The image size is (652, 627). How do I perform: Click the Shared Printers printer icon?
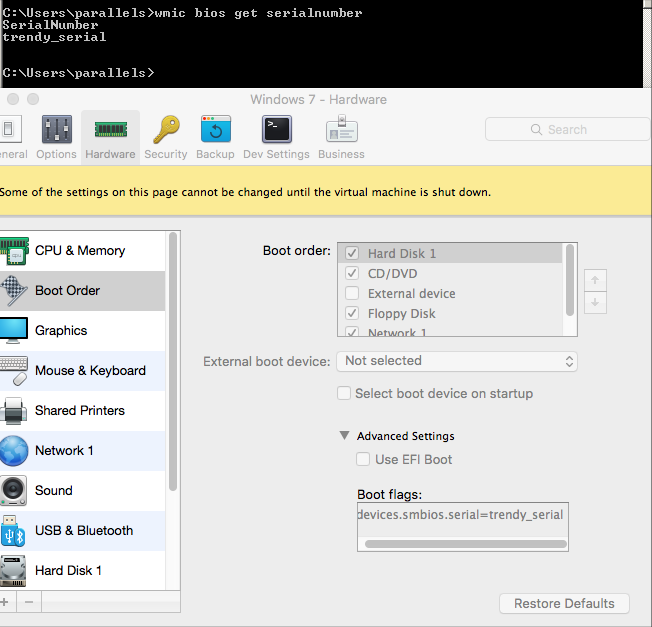14,411
